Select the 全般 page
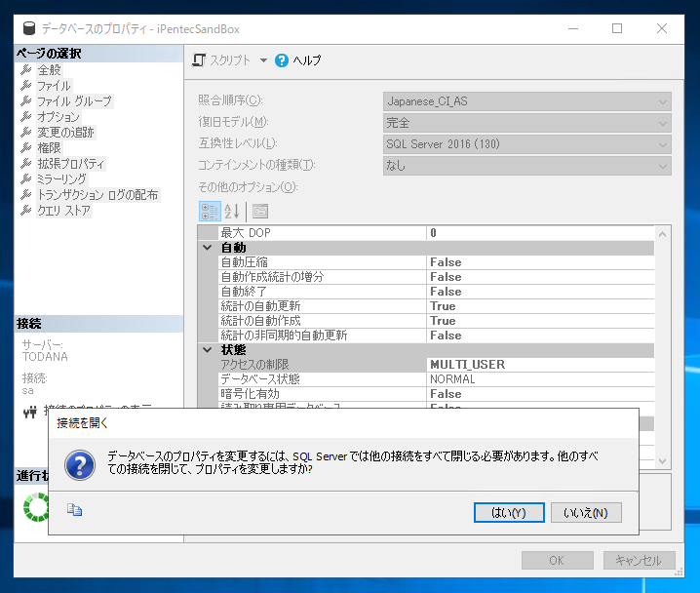 (49, 70)
